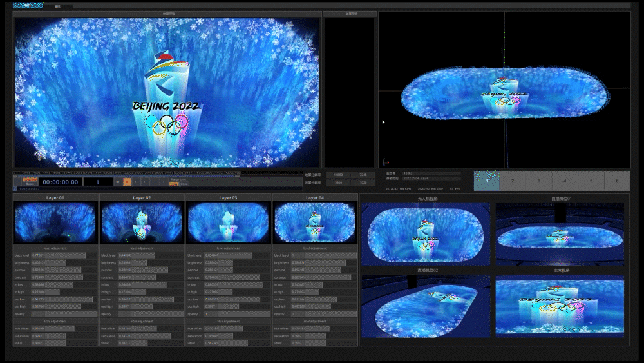Viewport: 644px width, 363px height.
Task: Select scene slot 2
Action: (513, 181)
